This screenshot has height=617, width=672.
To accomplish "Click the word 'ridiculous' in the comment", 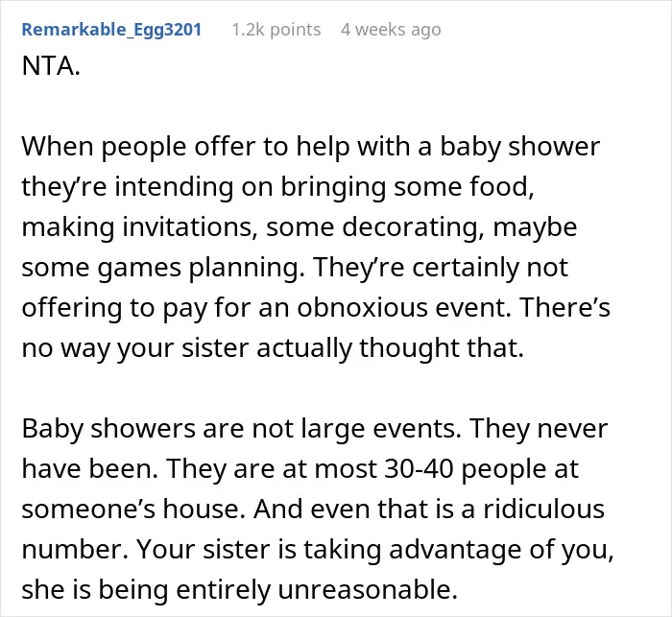I will click(544, 509).
